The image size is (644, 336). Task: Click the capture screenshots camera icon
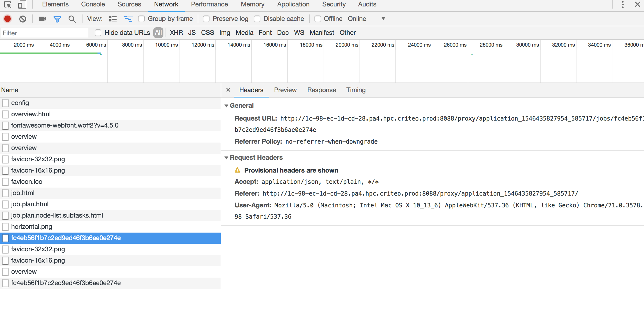tap(42, 19)
